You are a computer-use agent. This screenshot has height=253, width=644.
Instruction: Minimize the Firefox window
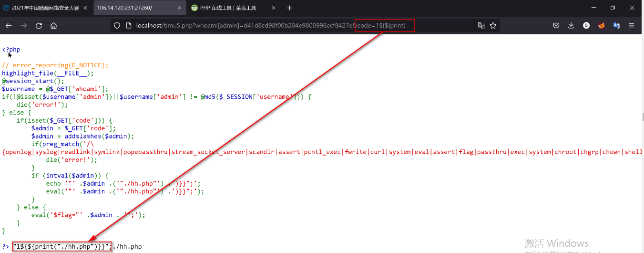click(594, 8)
